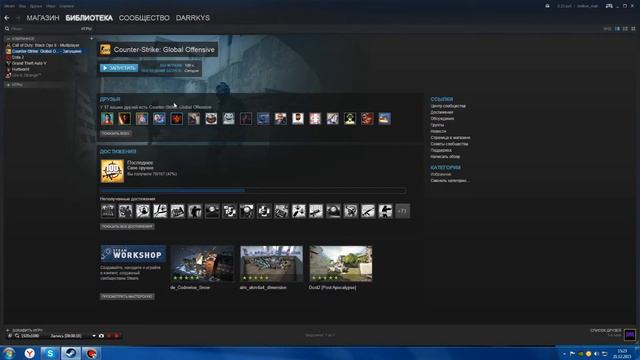Click the back navigation arrow
Image resolution: width=640 pixels, height=360 pixels.
[x=7, y=18]
